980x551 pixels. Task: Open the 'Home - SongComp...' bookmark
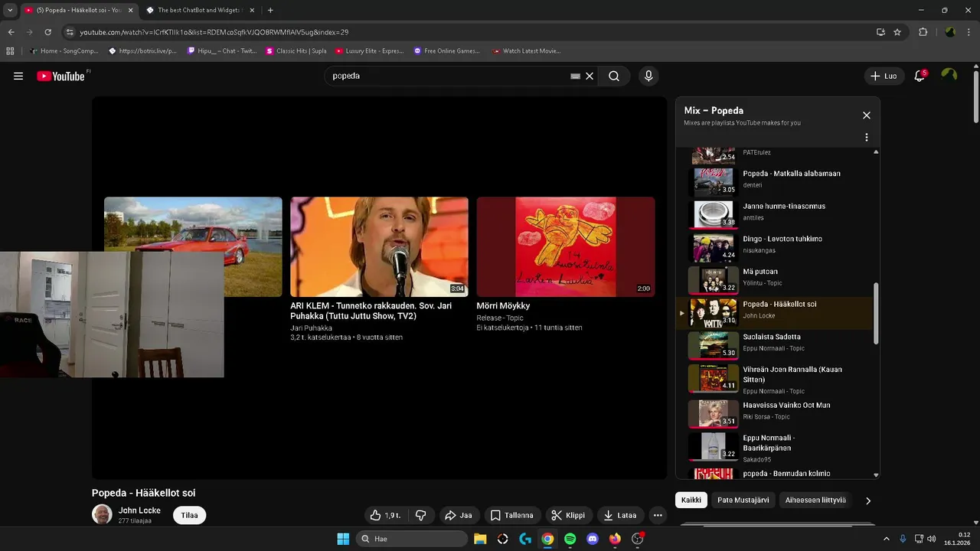(64, 51)
